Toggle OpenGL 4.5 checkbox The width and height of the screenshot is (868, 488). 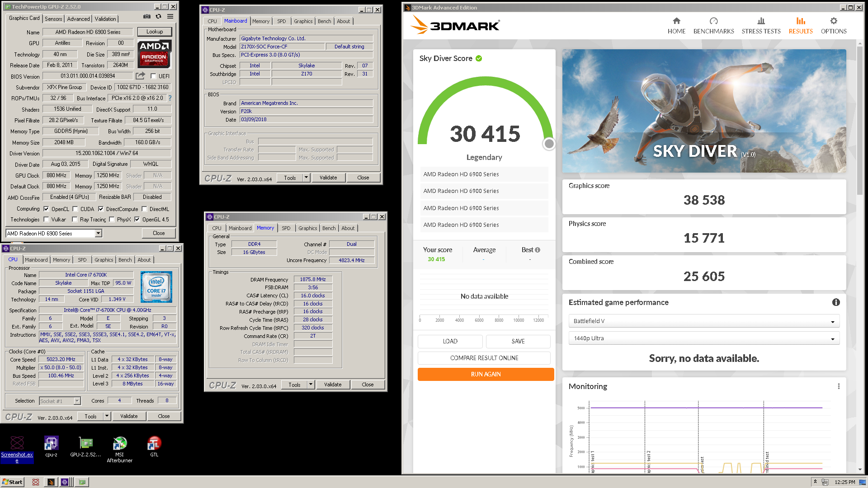[137, 220]
